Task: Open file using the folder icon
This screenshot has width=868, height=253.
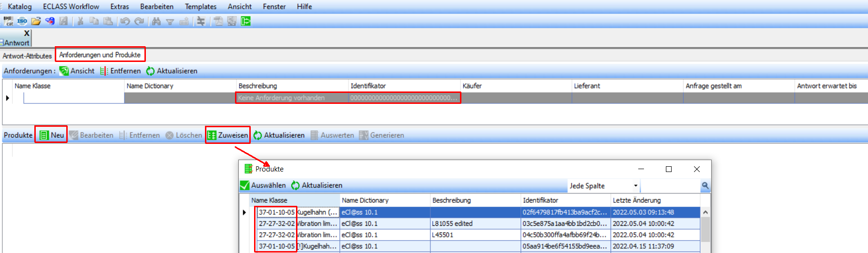Action: pos(36,21)
